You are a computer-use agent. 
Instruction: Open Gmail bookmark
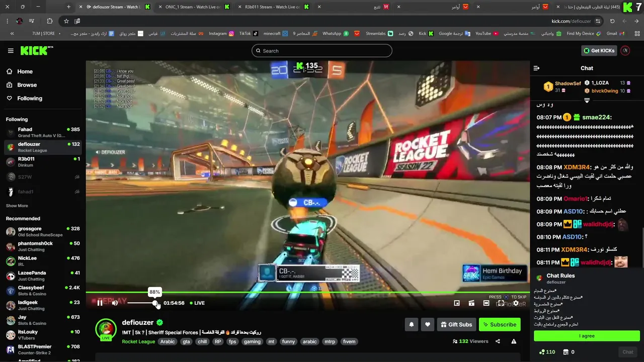click(615, 33)
